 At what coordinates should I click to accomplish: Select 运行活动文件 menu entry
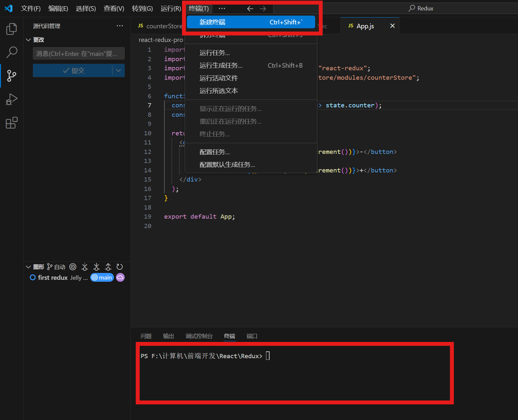[251, 78]
